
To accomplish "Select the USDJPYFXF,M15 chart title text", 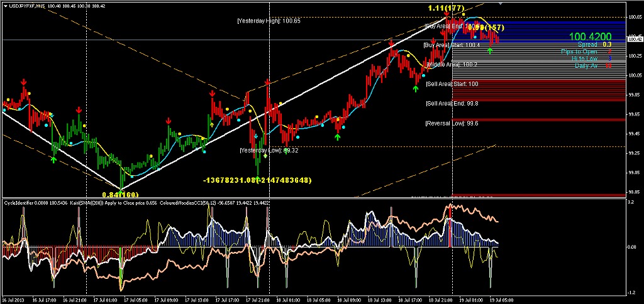I will point(27,5).
